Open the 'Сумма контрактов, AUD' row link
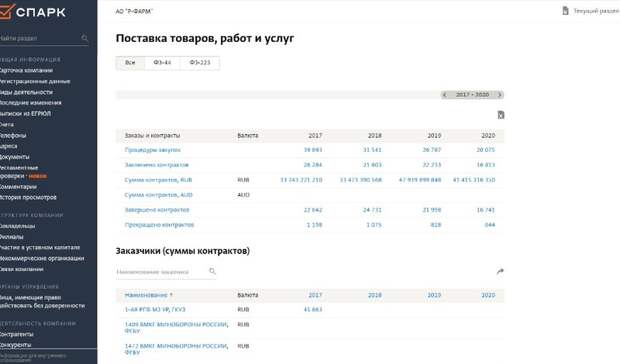 [x=159, y=195]
